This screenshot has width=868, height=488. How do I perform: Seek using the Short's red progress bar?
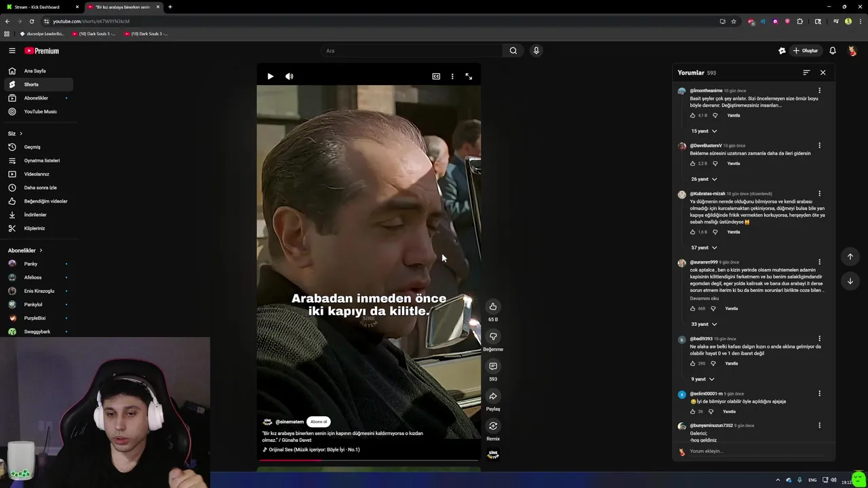point(368,460)
